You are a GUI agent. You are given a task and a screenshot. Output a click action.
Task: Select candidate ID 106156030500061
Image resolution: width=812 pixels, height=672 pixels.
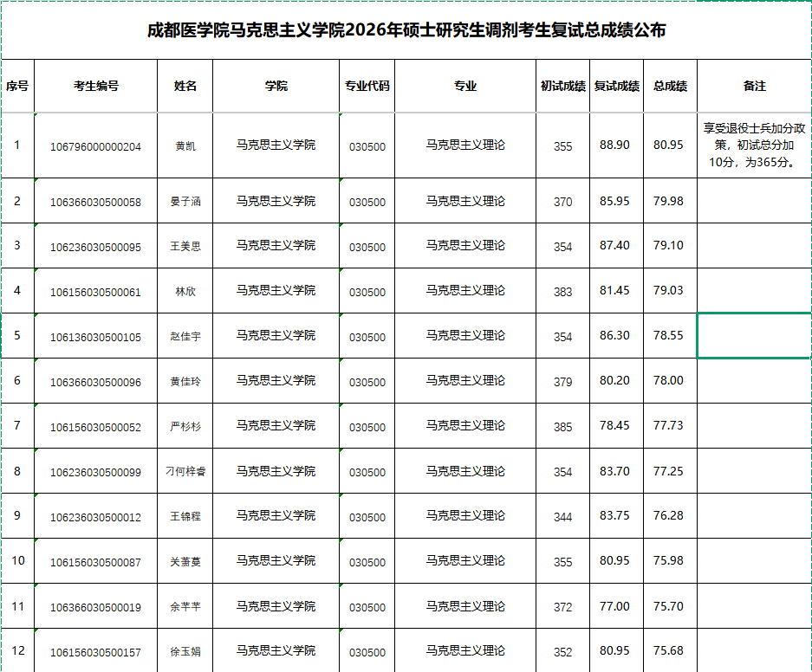point(95,292)
